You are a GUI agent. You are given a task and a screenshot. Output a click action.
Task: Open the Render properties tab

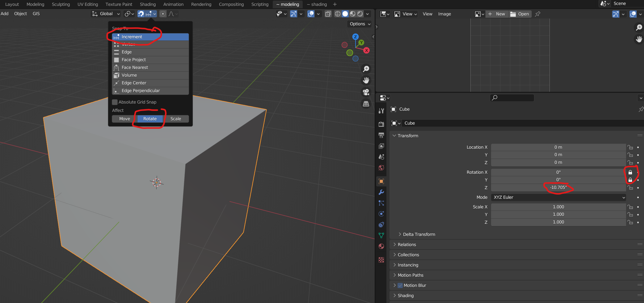381,124
